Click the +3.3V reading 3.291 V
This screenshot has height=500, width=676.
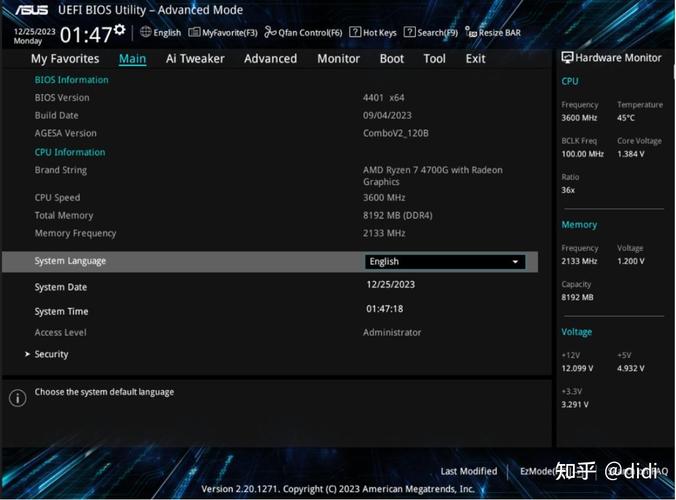click(x=575, y=405)
